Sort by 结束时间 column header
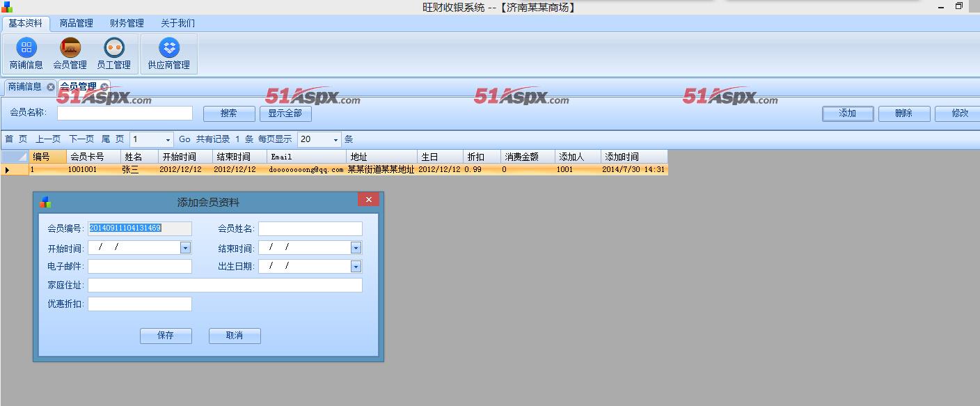 tap(239, 157)
